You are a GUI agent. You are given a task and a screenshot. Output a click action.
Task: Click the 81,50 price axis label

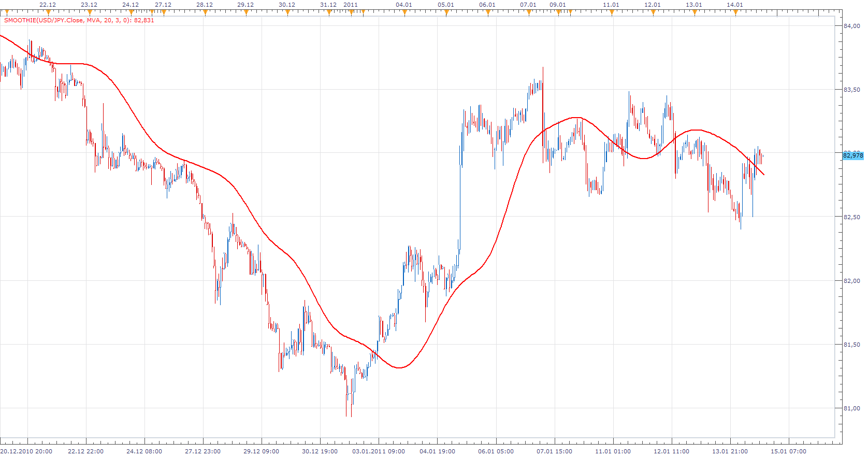pyautogui.click(x=852, y=345)
